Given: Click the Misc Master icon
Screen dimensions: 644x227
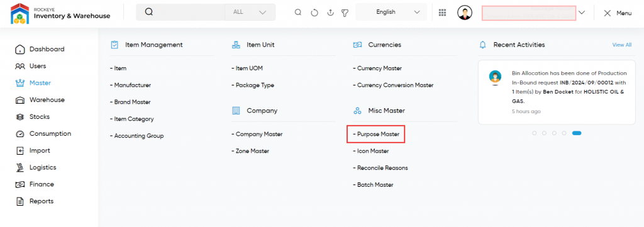Looking at the screenshot, I should coord(357,111).
